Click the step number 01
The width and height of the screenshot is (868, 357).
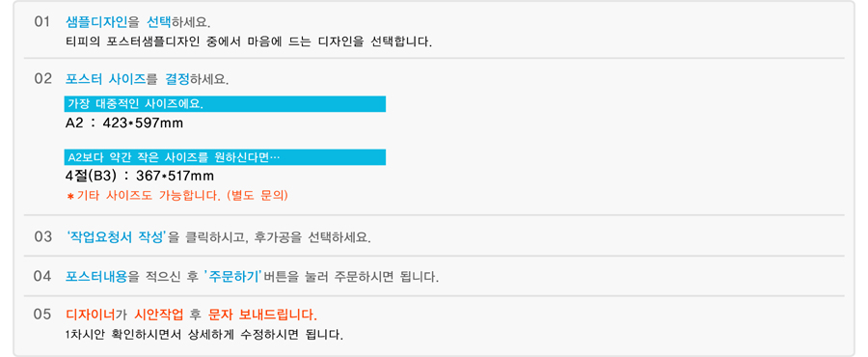[x=42, y=23]
